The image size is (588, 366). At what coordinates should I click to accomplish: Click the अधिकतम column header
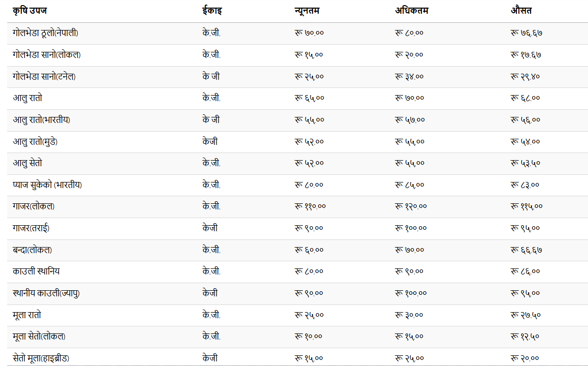(x=411, y=11)
